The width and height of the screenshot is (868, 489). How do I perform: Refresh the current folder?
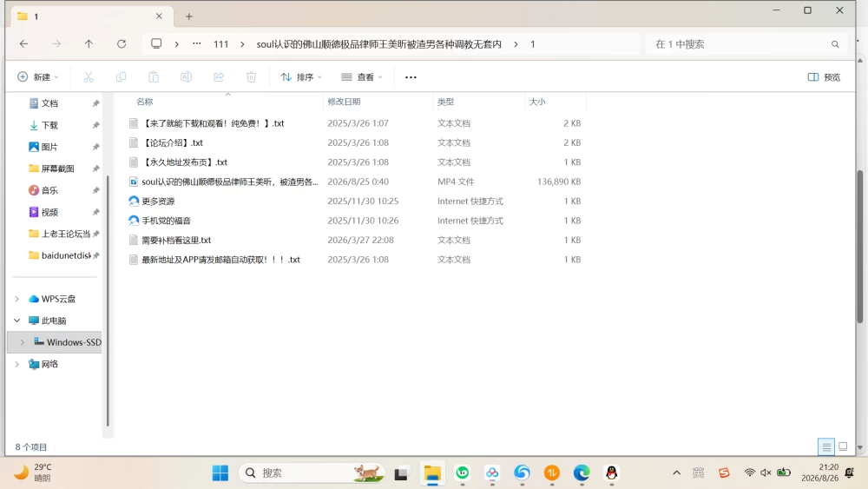click(x=122, y=43)
